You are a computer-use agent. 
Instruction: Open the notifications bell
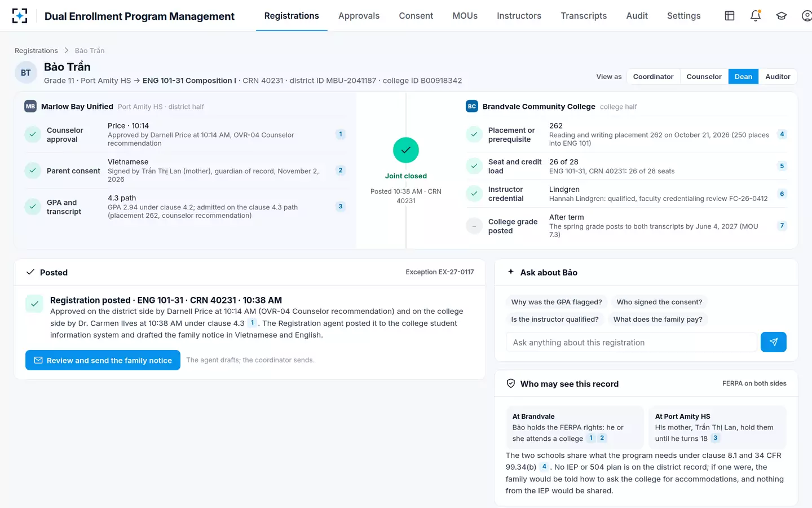(x=756, y=16)
